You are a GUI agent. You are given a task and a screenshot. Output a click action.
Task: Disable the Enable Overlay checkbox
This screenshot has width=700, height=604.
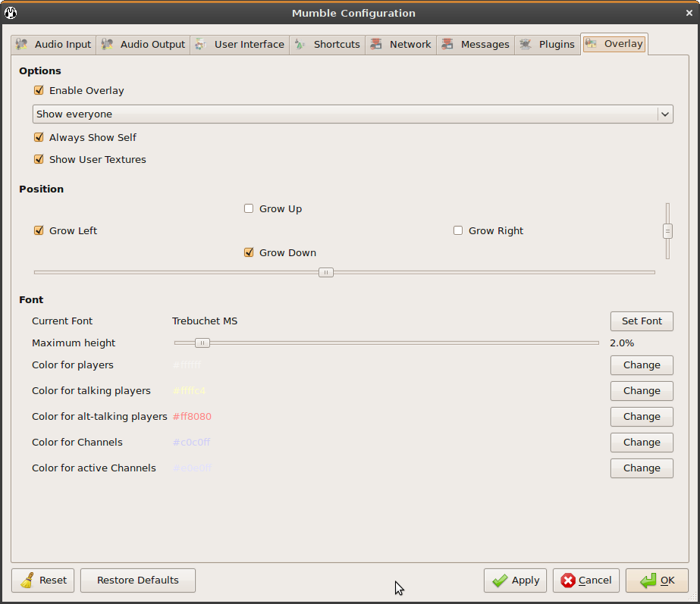tap(39, 90)
